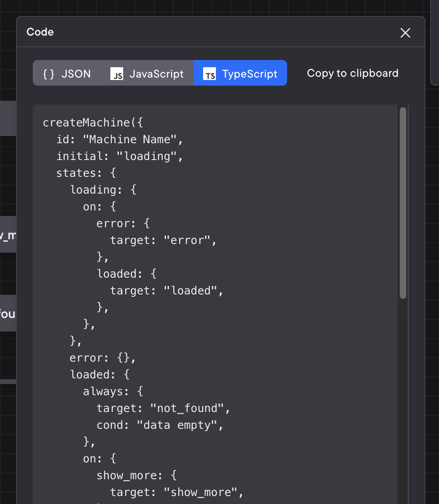Screen dimensions: 439x504
Task: Switch to the JSON tab
Action: (x=67, y=73)
